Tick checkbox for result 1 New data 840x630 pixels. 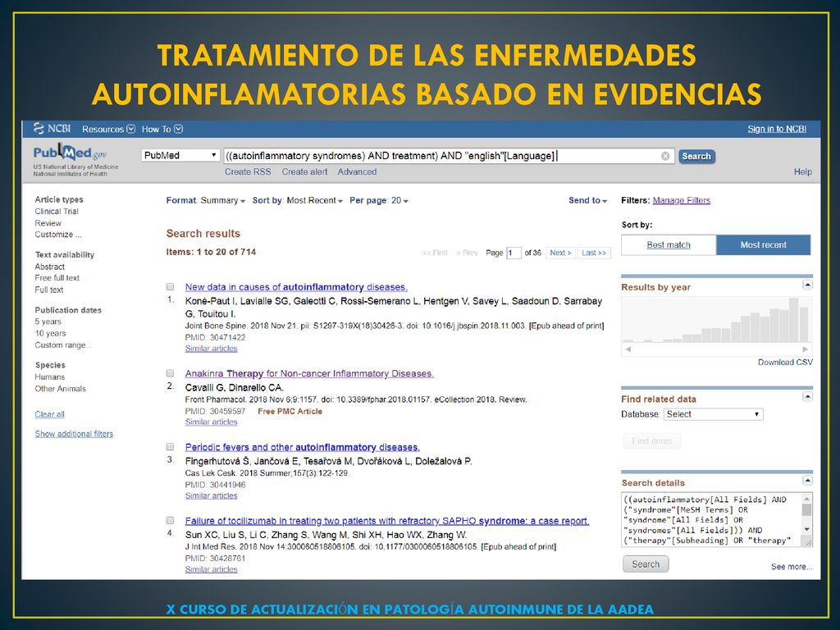point(171,287)
